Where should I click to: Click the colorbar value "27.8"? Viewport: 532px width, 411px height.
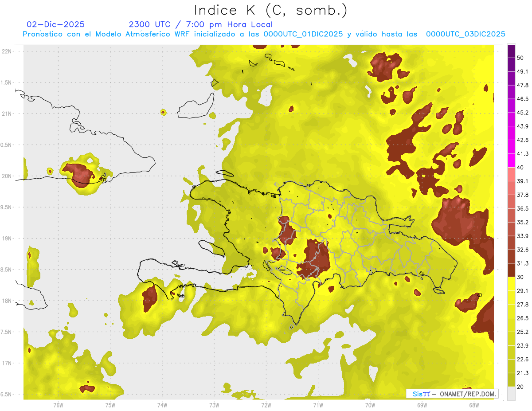coord(523,304)
